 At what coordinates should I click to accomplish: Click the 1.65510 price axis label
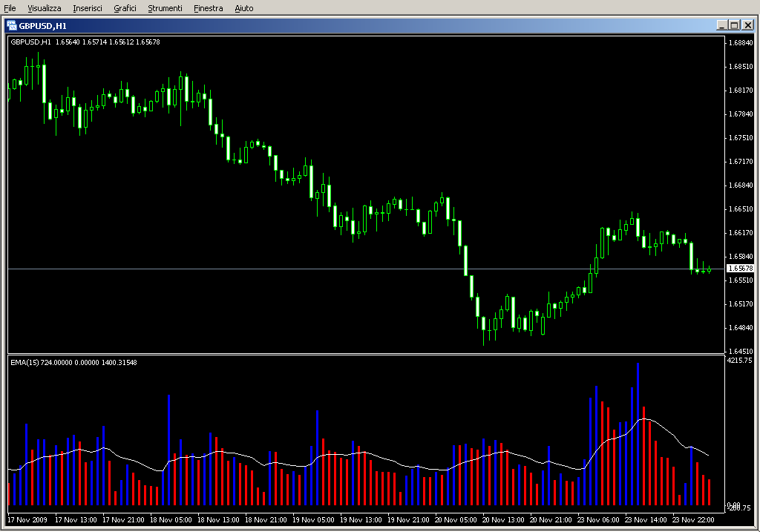coord(741,280)
